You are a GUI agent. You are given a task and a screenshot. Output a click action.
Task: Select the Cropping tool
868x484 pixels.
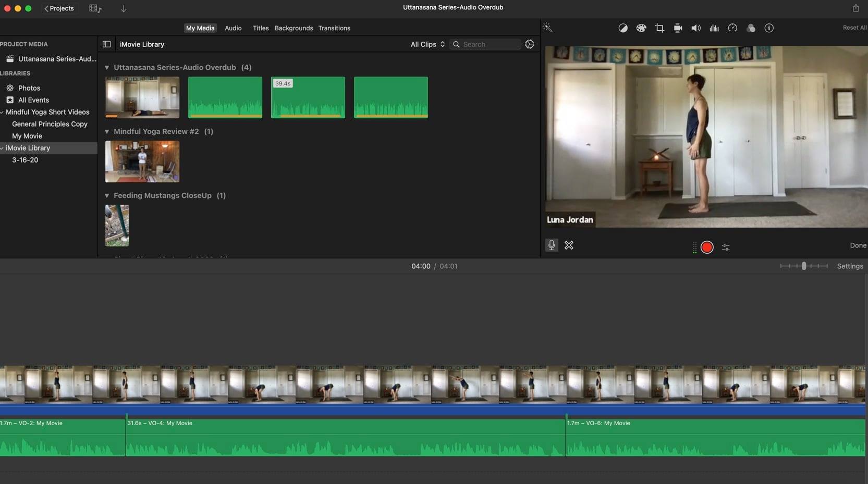[x=659, y=28]
